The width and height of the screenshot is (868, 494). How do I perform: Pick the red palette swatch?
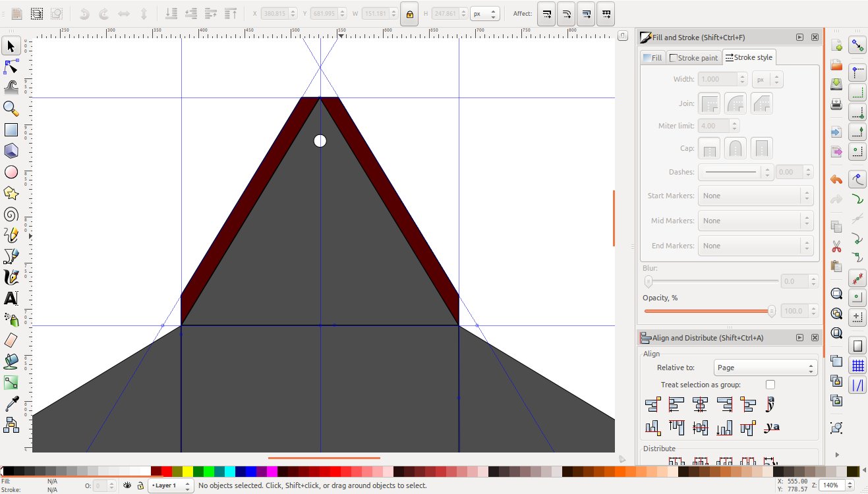click(x=167, y=471)
